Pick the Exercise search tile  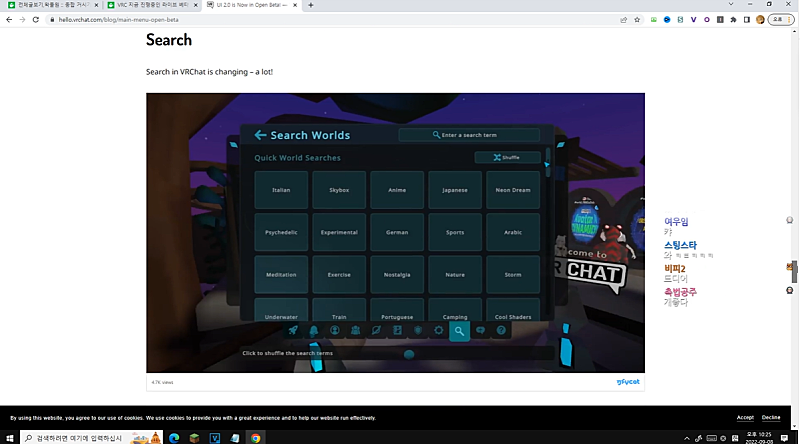[339, 275]
